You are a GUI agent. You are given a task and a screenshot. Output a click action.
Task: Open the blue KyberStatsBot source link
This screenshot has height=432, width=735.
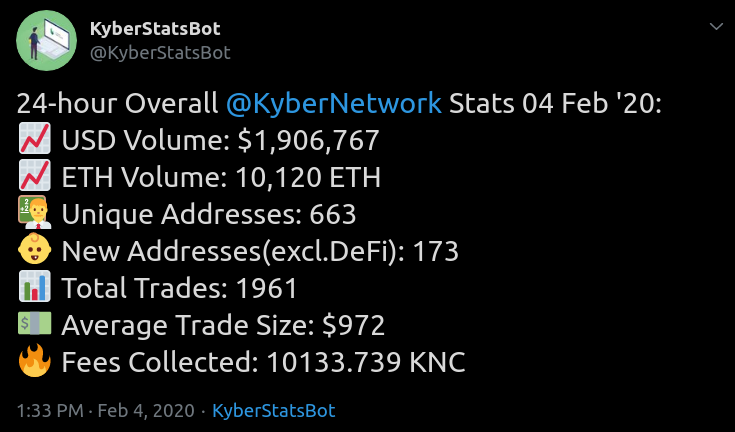click(274, 411)
